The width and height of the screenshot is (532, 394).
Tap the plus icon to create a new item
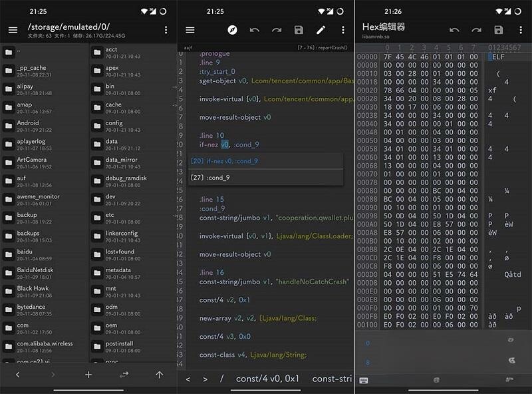pos(88,375)
